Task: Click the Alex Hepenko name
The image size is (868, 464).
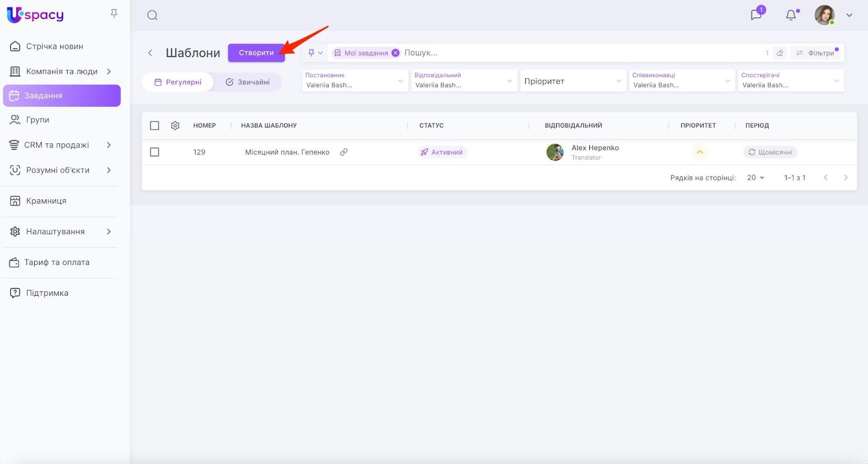Action: click(x=595, y=148)
